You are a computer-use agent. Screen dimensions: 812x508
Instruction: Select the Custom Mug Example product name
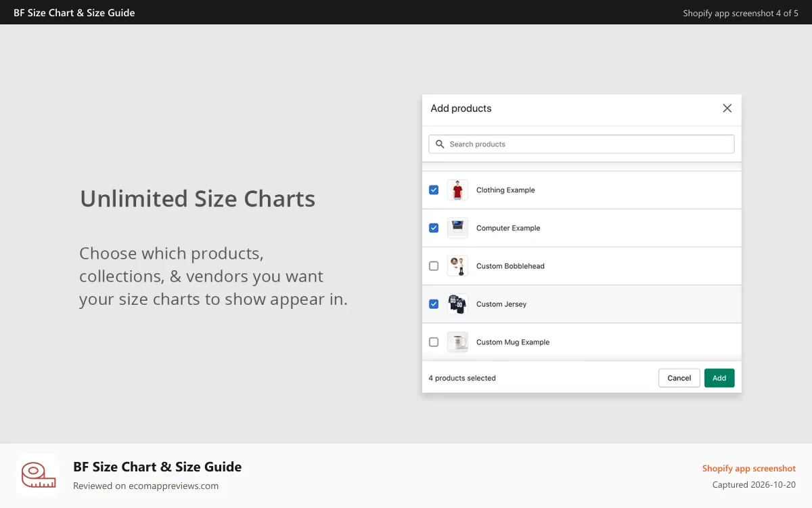pos(513,342)
